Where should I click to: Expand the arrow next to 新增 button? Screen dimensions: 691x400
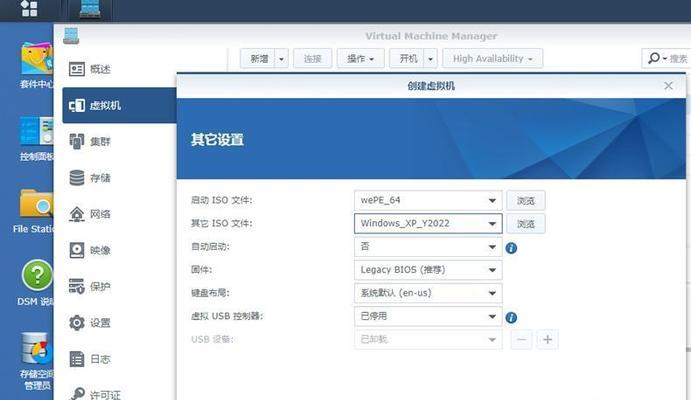tap(282, 59)
